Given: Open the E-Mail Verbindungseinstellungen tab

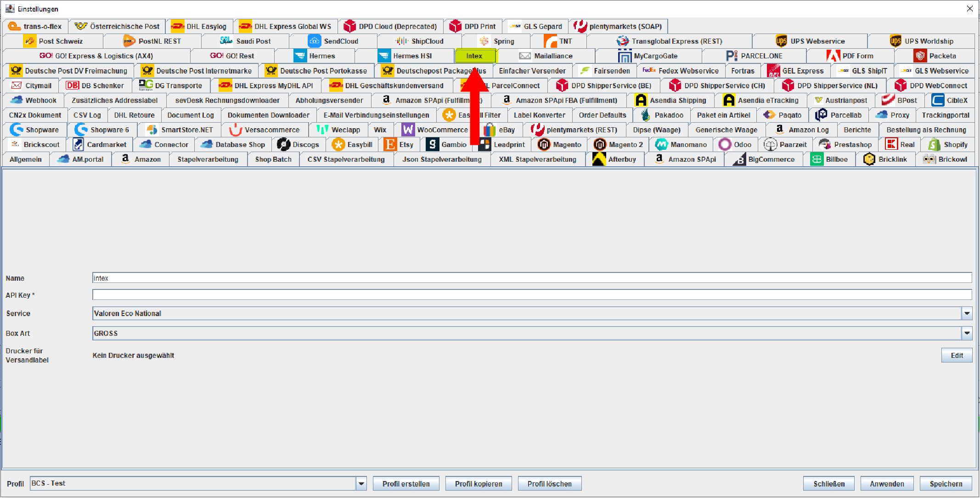Looking at the screenshot, I should 376,115.
